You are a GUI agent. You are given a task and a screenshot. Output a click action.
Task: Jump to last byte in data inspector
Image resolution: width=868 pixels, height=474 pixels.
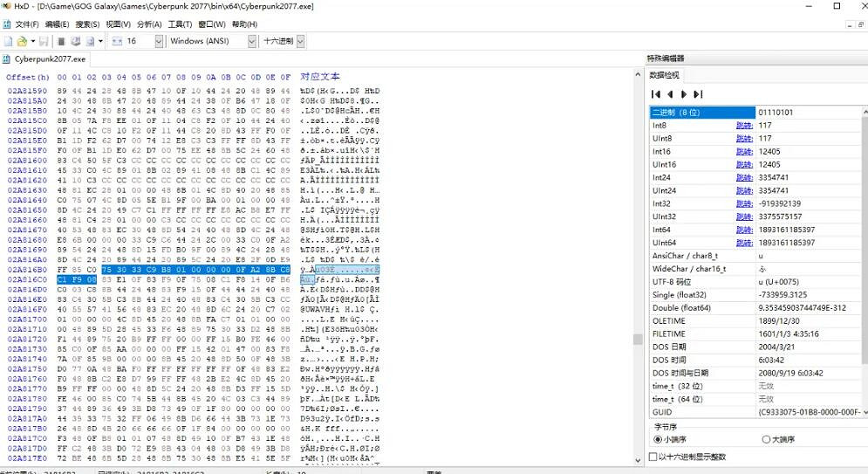[x=698, y=94]
